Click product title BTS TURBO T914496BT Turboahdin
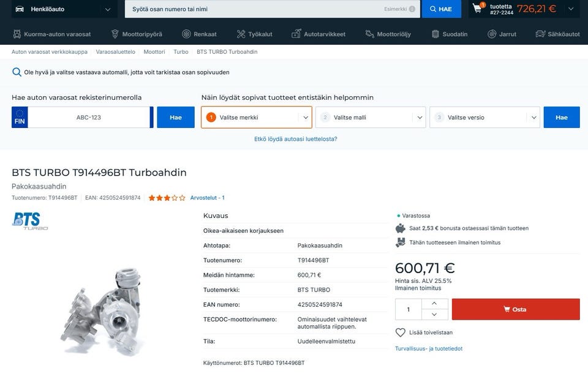 tap(99, 173)
